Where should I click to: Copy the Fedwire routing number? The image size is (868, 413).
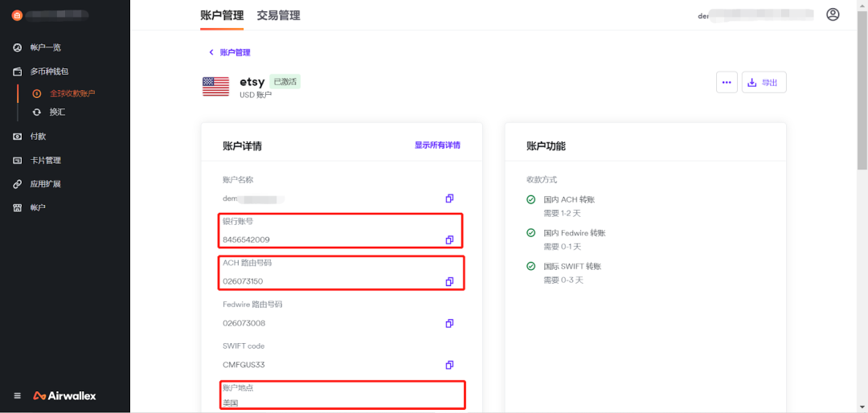point(449,323)
